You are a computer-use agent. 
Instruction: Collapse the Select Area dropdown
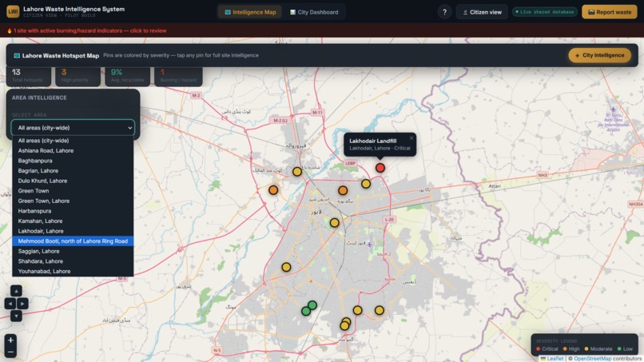click(73, 128)
